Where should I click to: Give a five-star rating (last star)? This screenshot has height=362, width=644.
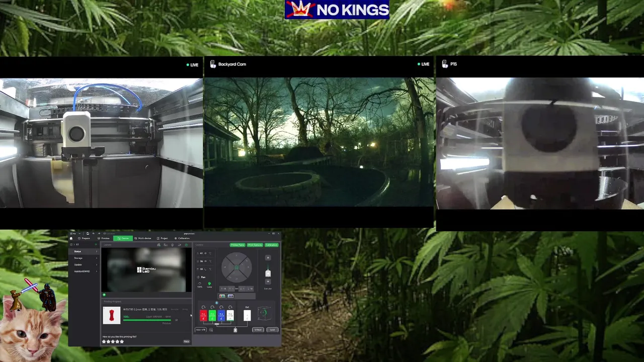(122, 341)
